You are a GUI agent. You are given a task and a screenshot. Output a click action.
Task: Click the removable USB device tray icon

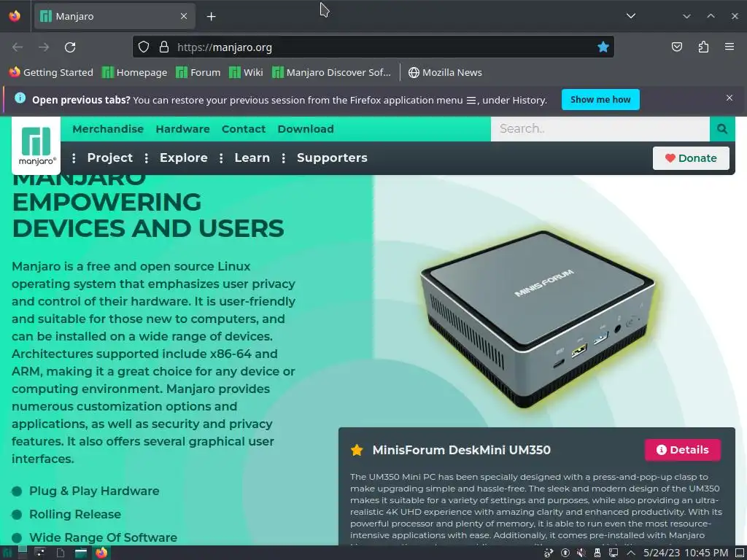(597, 553)
